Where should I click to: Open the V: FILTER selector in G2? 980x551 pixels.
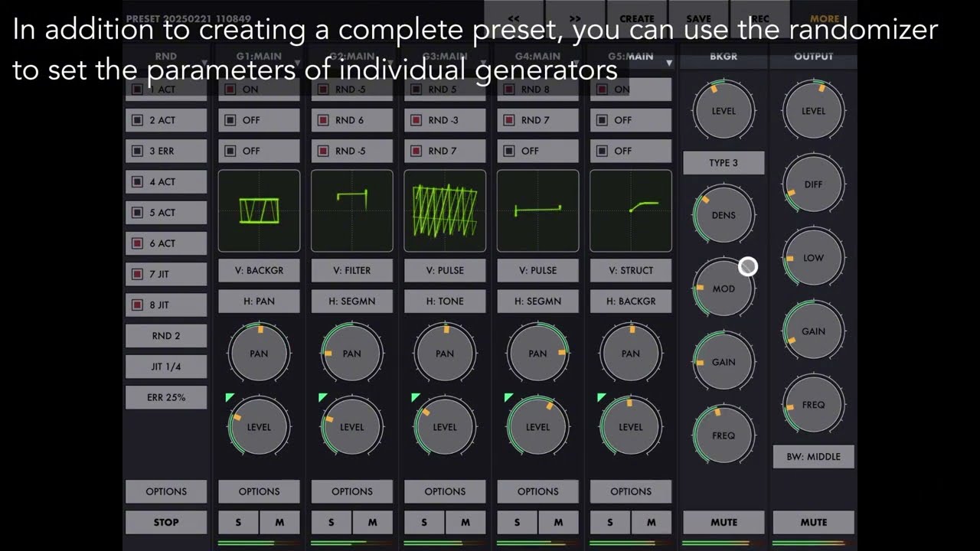click(352, 270)
